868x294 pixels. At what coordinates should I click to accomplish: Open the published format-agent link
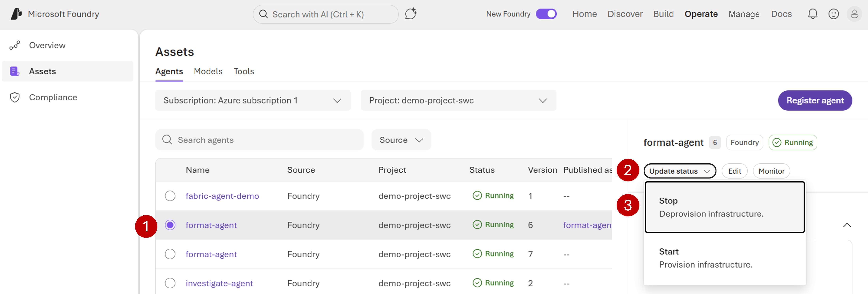[x=587, y=225]
